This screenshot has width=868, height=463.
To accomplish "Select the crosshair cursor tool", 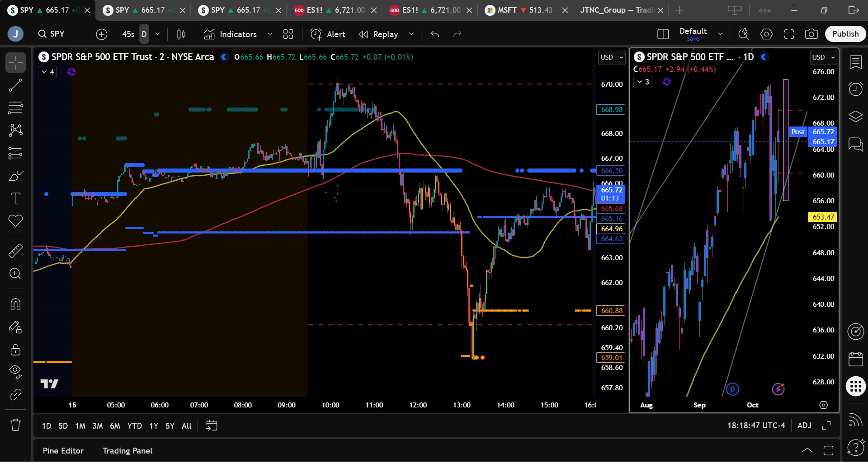I will [x=15, y=63].
